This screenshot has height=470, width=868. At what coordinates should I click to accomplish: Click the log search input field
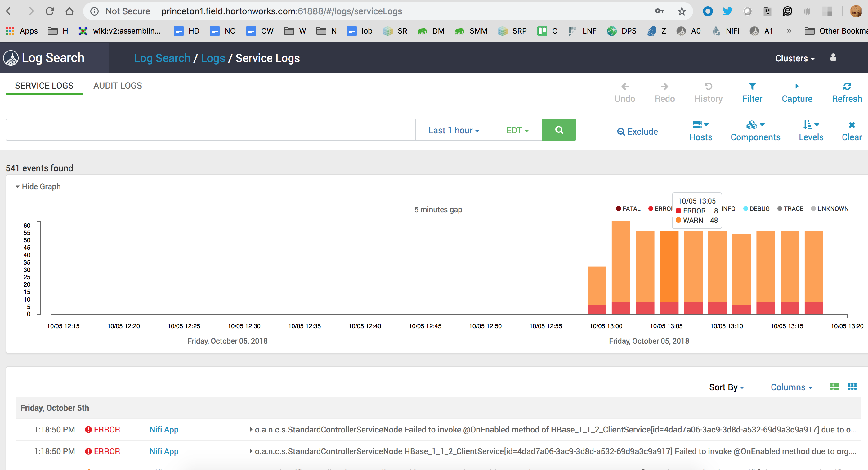(210, 130)
